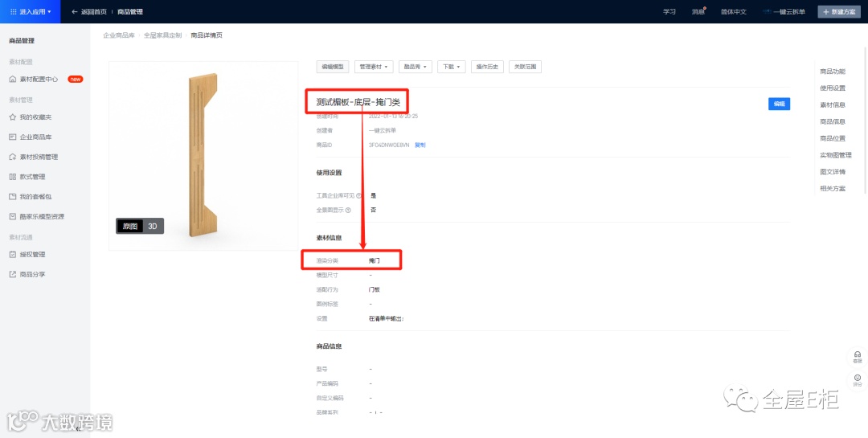Screen dimensions: 868x438
Task: Click 门板 value of 适配行为
Action: pos(375,289)
